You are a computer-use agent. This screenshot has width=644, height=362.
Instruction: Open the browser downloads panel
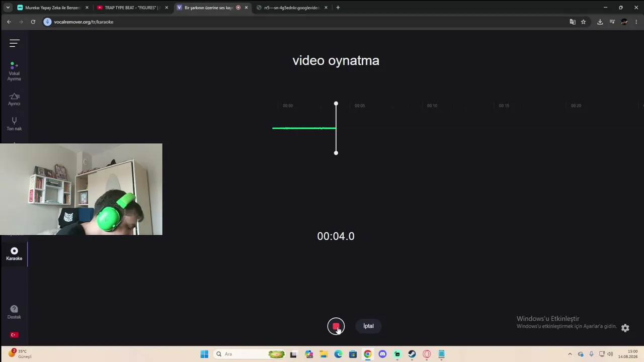pyautogui.click(x=600, y=22)
